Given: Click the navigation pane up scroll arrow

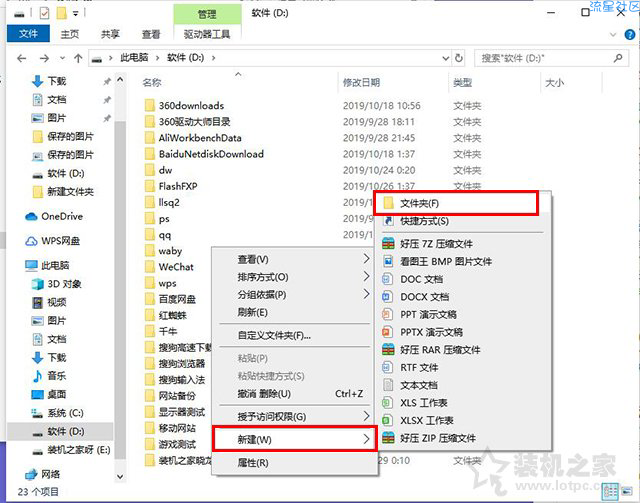Looking at the screenshot, I should [120, 80].
